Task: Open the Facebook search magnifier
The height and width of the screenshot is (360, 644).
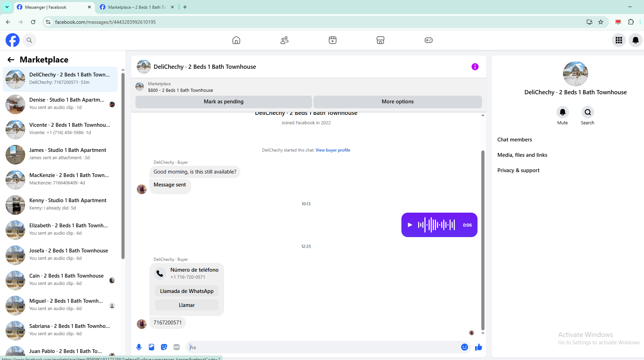Action: (x=29, y=40)
